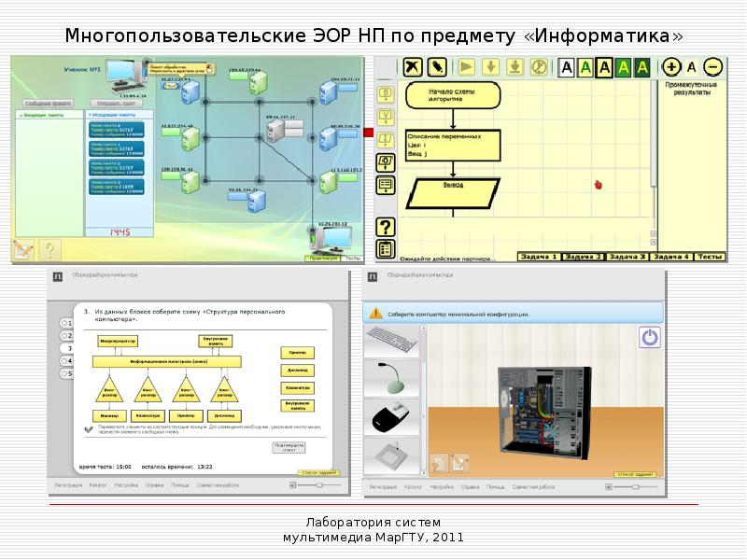The height and width of the screenshot is (560, 747).
Task: Select the microphone component thumbnail
Action: tap(390, 380)
